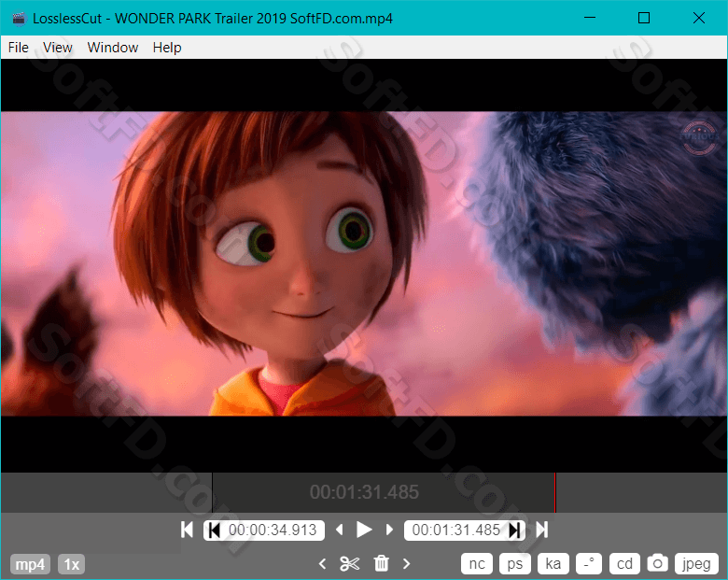This screenshot has width=728, height=580.
Task: Select next segment with right chevron
Action: [x=407, y=564]
